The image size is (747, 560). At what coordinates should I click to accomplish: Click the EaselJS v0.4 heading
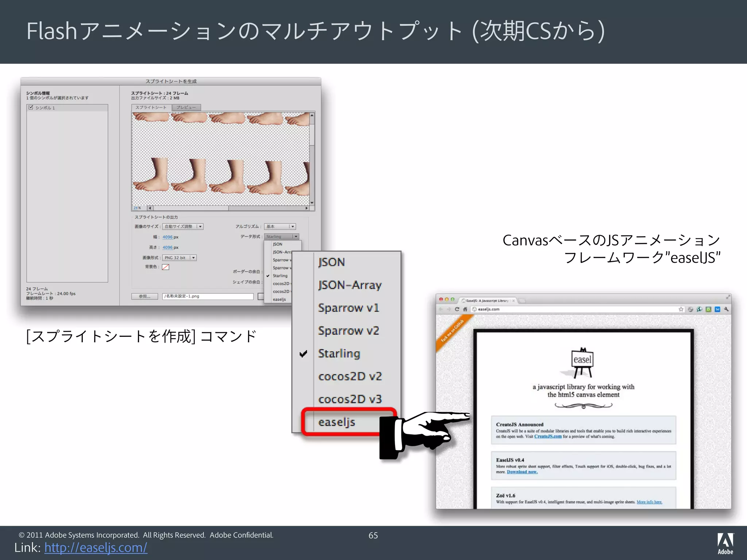pos(510,460)
